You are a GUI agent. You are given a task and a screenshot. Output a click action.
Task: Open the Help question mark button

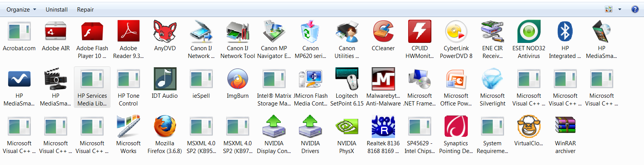click(x=635, y=9)
